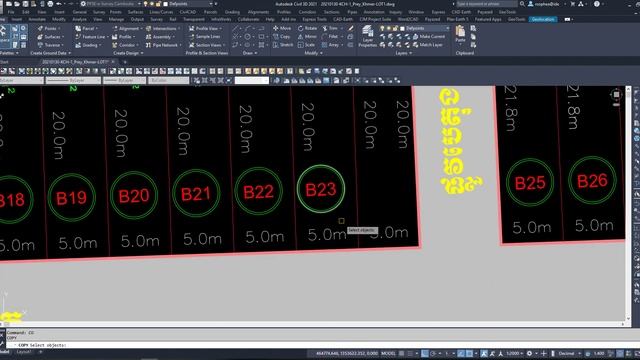
Task: Open the Pipe Network dropdown
Action: (x=164, y=45)
